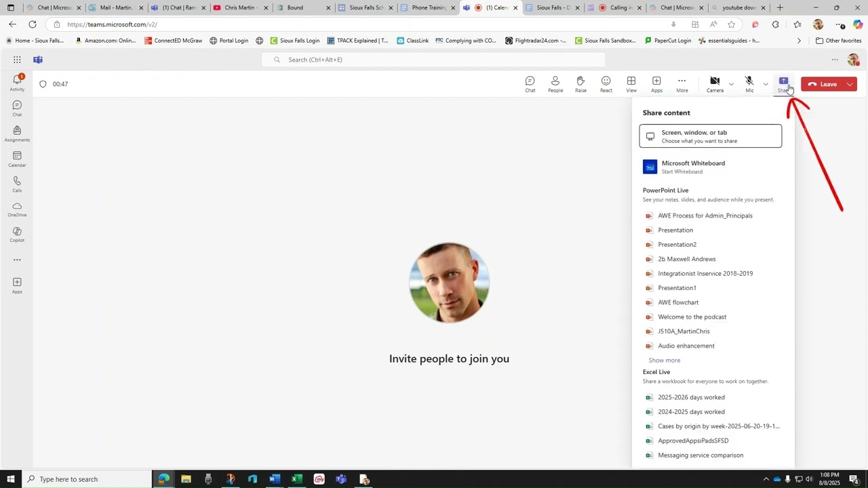
Task: Open the View layout options
Action: coord(631,84)
